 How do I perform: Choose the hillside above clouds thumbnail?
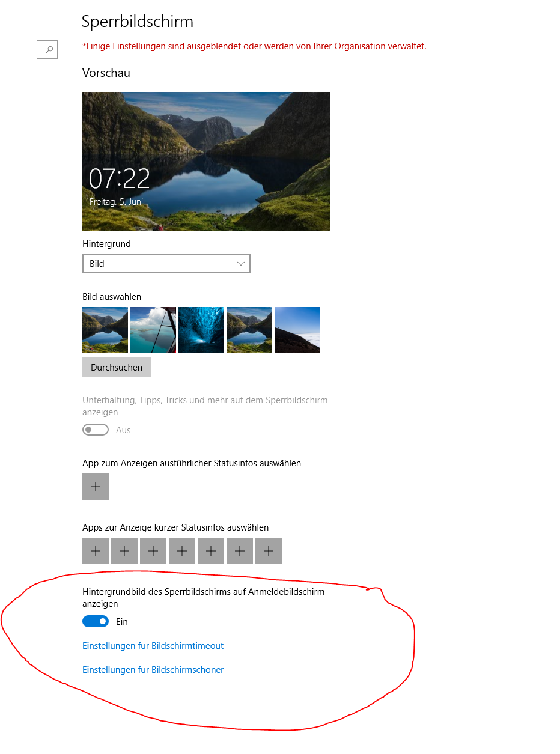(x=297, y=330)
